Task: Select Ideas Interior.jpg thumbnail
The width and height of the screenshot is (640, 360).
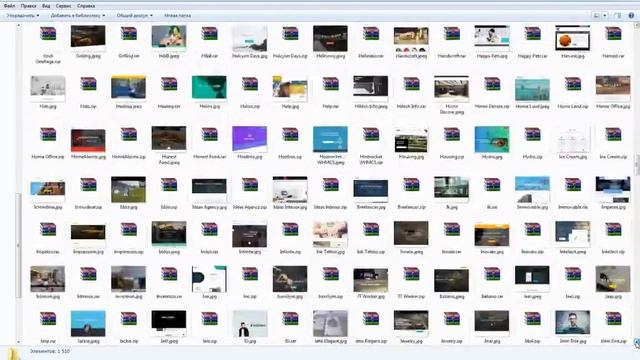Action: 290,190
